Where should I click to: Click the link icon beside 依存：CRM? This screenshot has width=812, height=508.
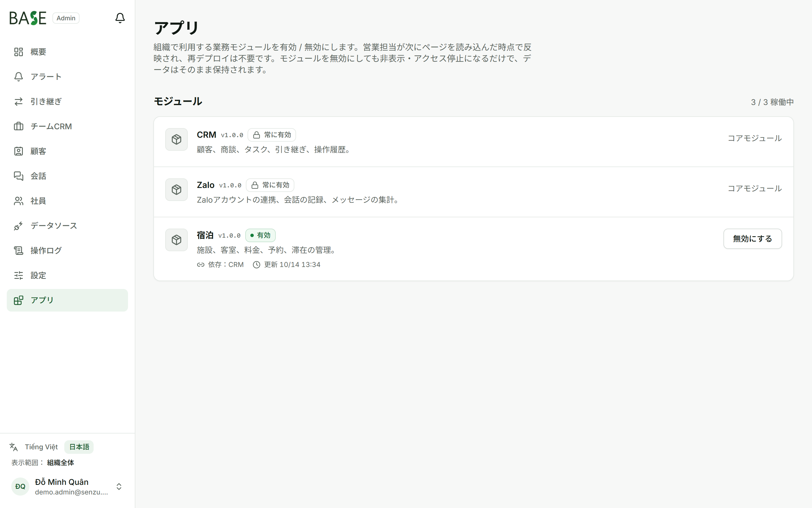pos(201,265)
